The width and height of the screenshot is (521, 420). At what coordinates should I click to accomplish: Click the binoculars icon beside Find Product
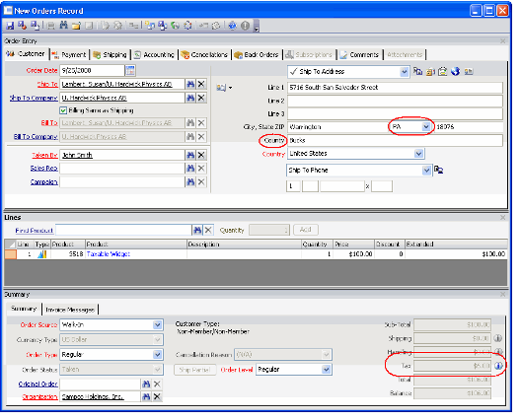(197, 230)
